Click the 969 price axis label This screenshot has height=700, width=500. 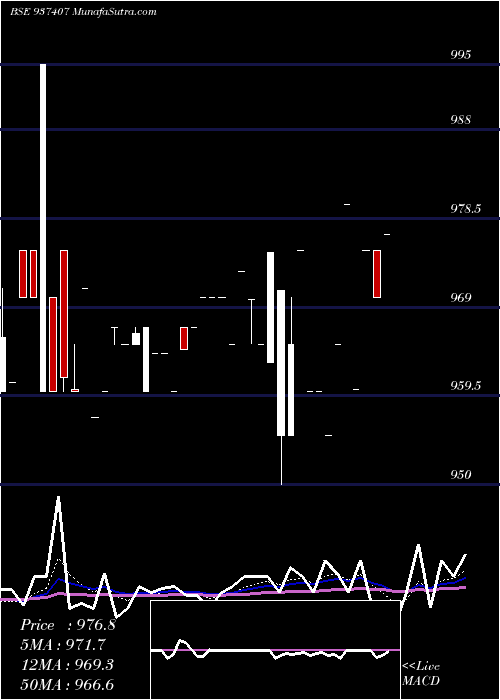pyautogui.click(x=461, y=297)
